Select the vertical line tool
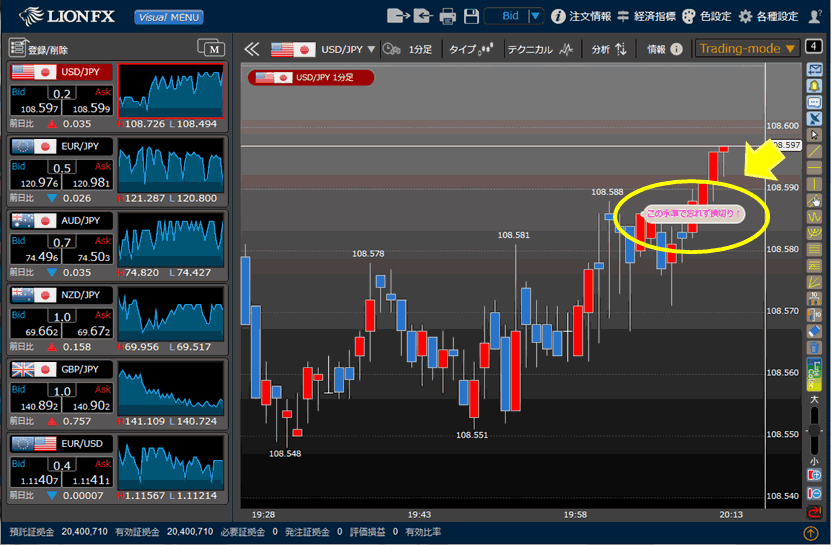The width and height of the screenshot is (831, 545). pos(814,184)
